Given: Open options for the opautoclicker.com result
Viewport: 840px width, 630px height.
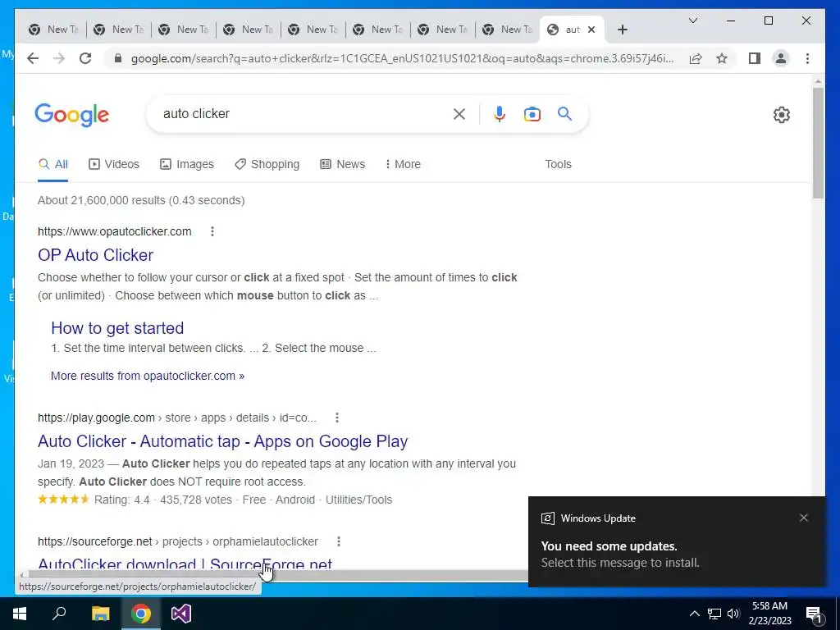Looking at the screenshot, I should point(212,231).
